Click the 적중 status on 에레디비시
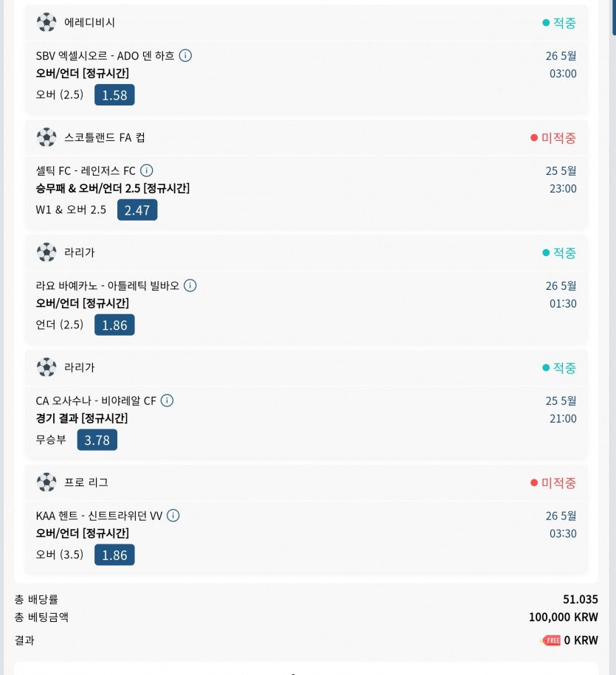616x675 pixels. [x=559, y=22]
